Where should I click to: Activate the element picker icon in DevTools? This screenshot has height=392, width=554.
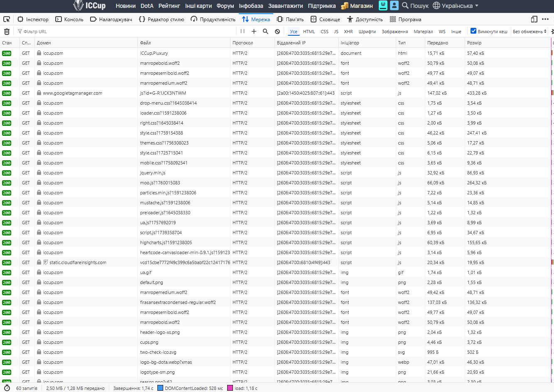click(x=7, y=19)
